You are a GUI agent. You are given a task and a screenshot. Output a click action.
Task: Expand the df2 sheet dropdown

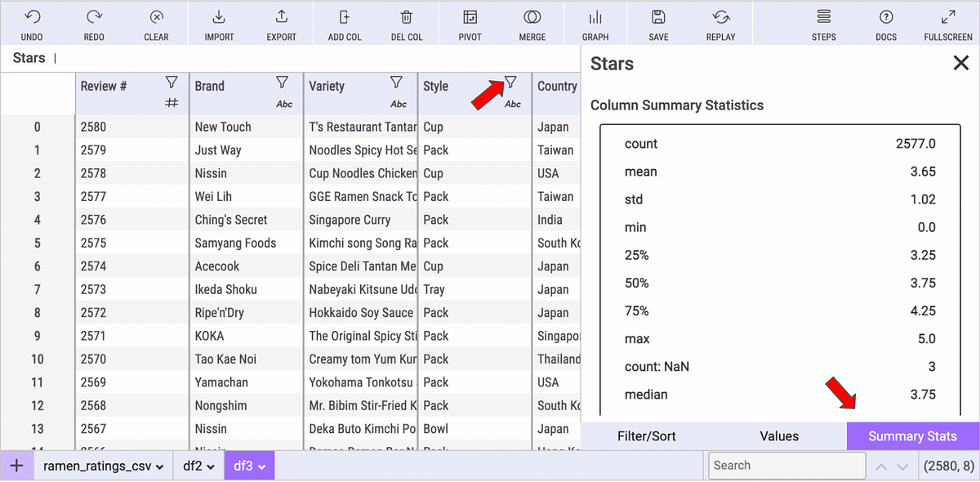211,466
